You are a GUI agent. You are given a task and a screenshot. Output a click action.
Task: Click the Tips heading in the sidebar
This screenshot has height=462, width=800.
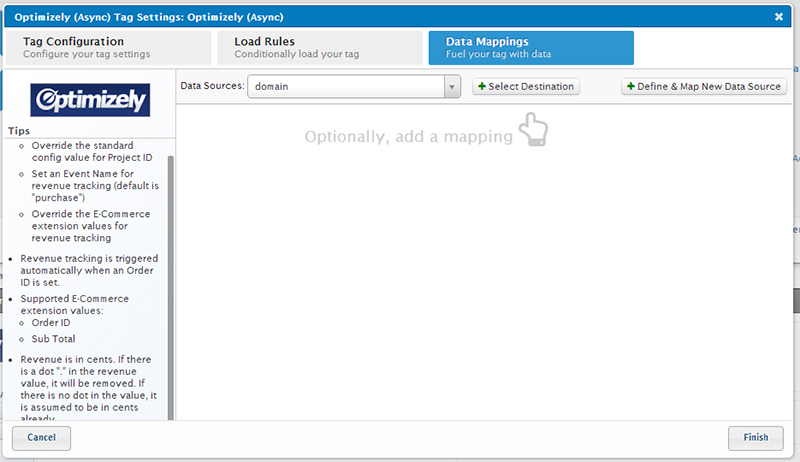(x=19, y=131)
